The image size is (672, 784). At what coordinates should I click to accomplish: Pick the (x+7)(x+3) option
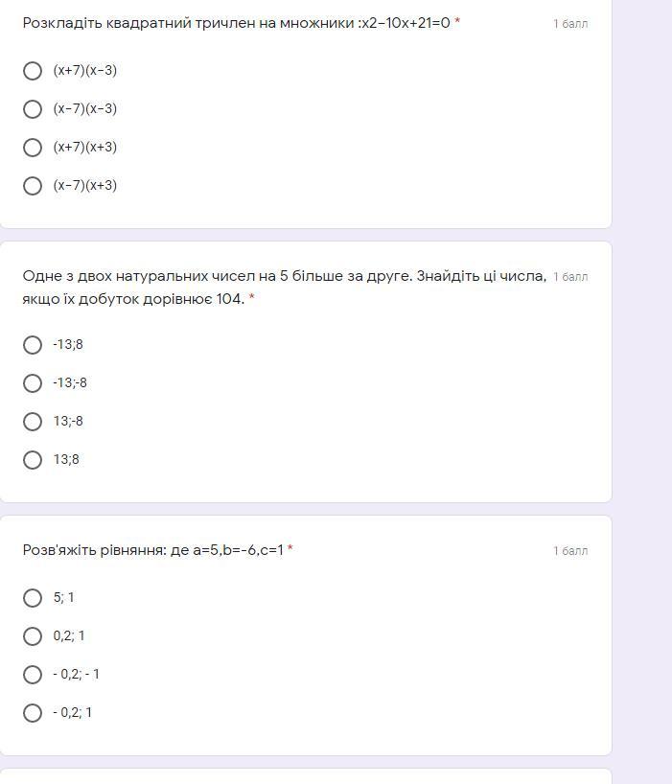pos(33,148)
